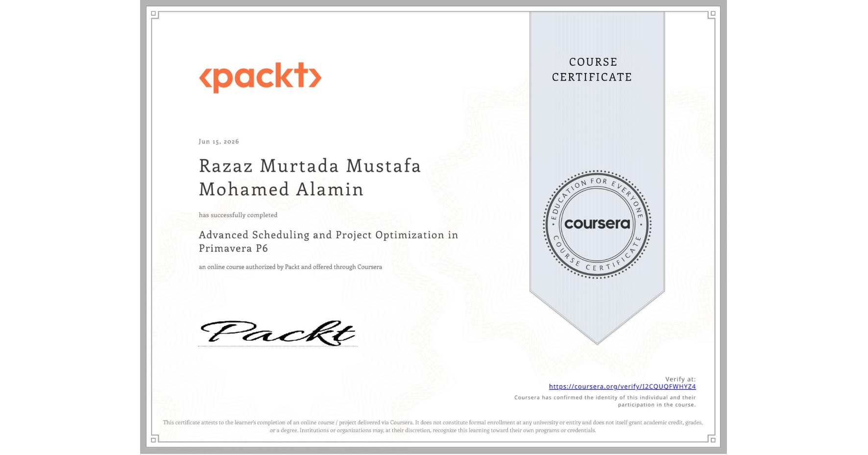Click the Packt logo
Screen dimensions: 868x455
click(x=260, y=77)
